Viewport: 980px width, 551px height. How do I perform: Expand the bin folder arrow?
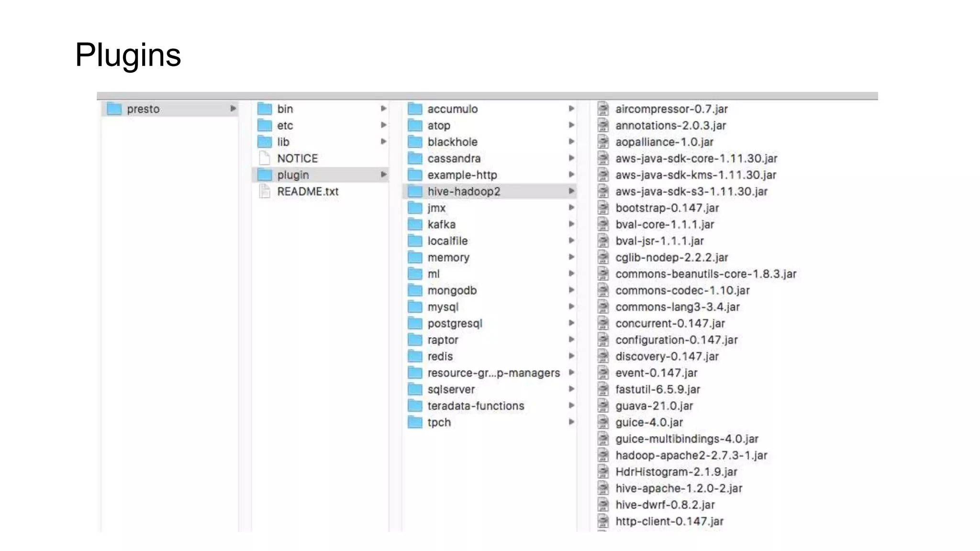tap(383, 109)
